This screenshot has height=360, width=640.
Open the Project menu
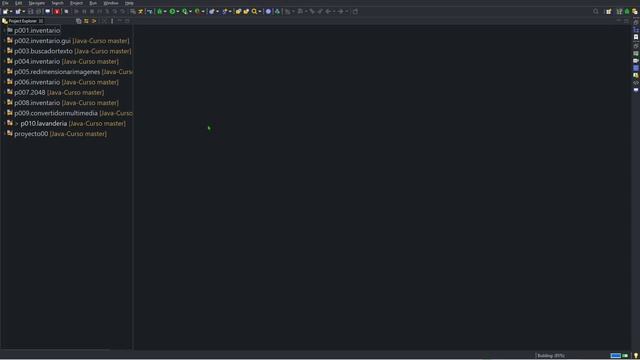tap(76, 3)
